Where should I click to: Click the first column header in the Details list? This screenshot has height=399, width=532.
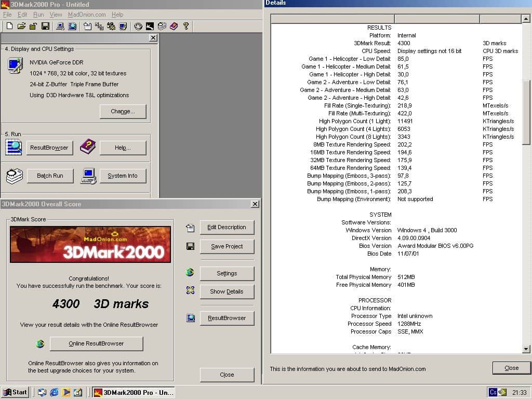(332, 19)
